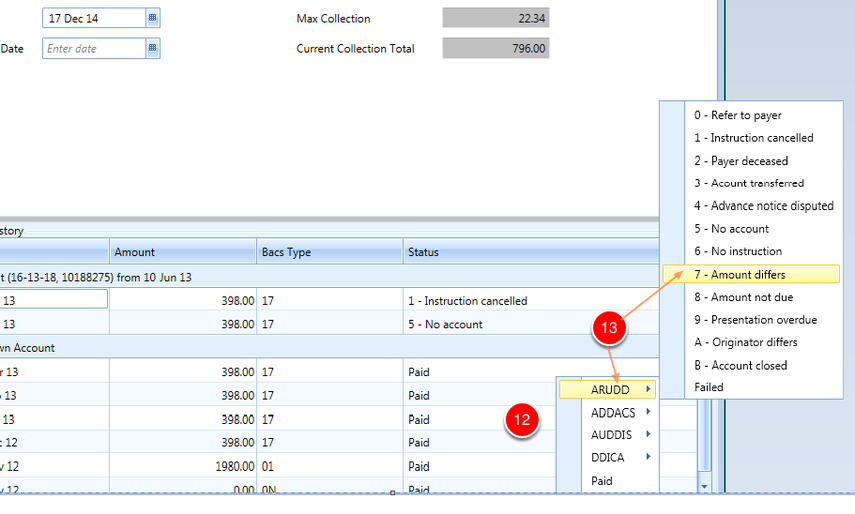Choose A - Originator differs reason

click(745, 342)
